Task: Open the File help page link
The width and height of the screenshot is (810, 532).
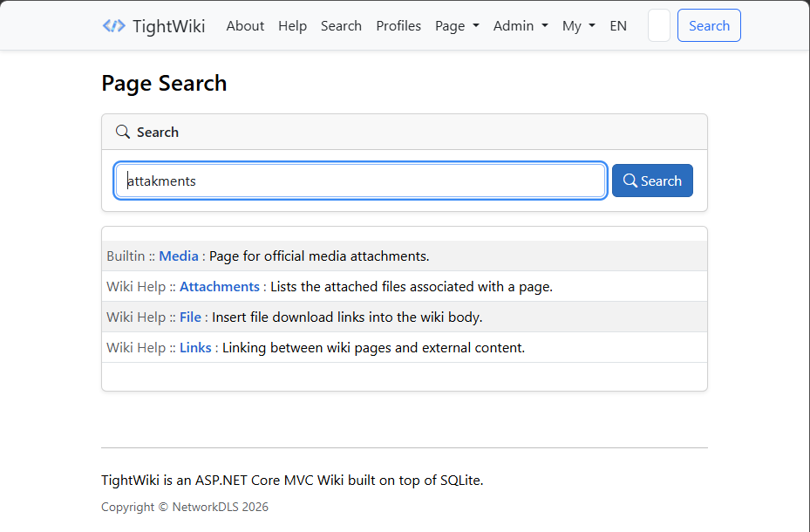Action: point(190,317)
